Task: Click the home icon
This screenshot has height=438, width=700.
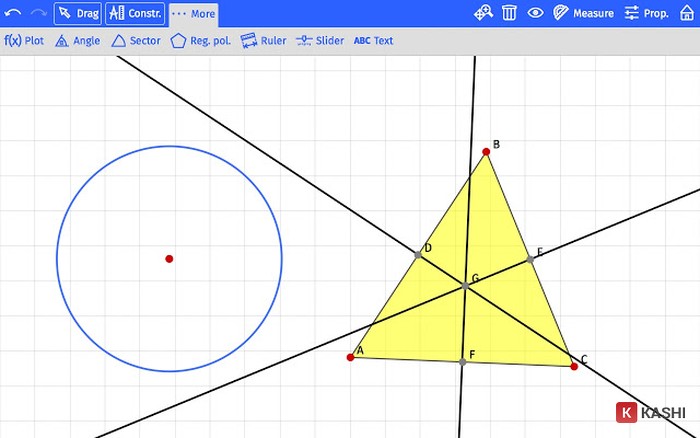Action: pos(687,13)
